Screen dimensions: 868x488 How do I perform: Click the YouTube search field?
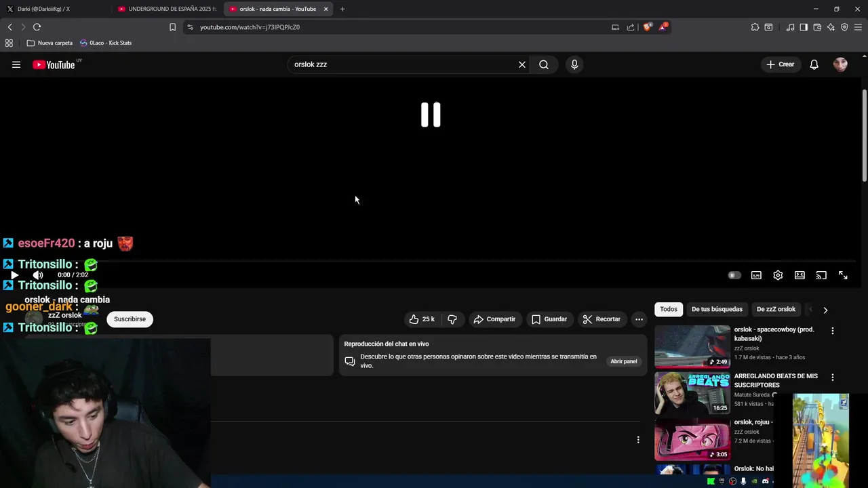[x=403, y=64]
